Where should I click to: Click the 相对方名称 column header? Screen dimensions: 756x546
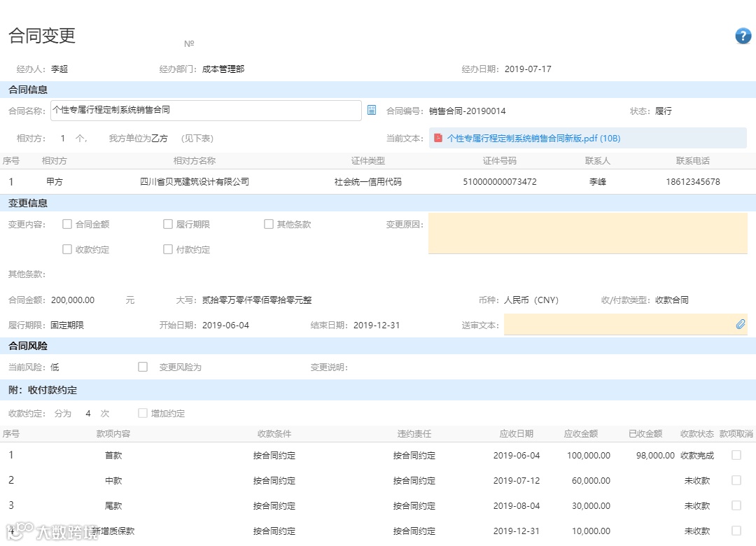click(x=195, y=160)
